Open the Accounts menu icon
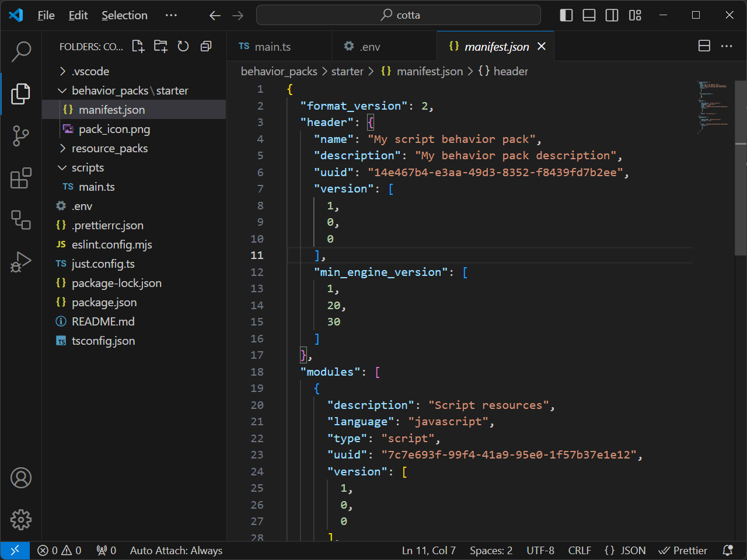 21,478
